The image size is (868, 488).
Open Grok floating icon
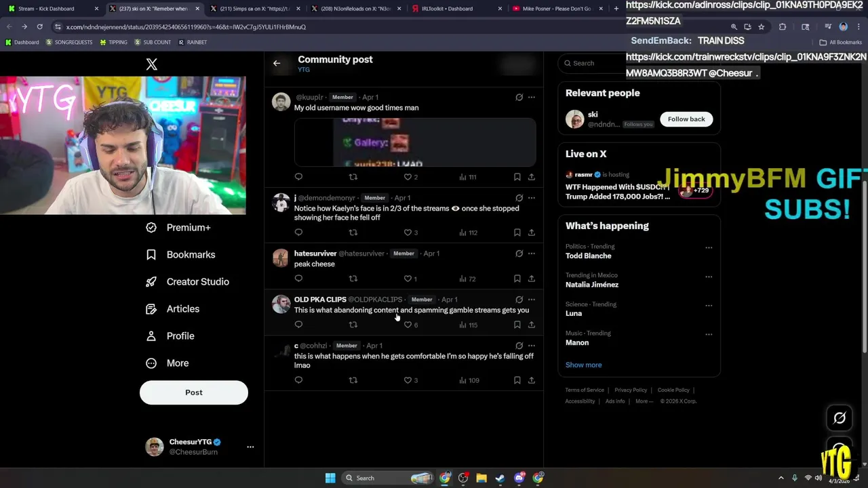pos(840,418)
